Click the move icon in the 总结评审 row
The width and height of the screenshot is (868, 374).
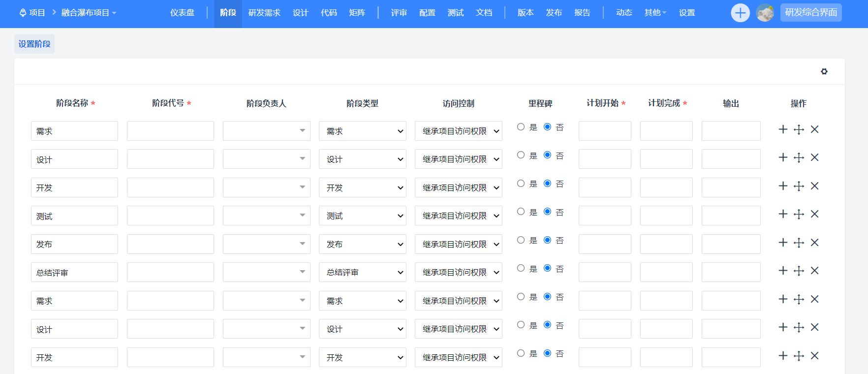pyautogui.click(x=799, y=271)
